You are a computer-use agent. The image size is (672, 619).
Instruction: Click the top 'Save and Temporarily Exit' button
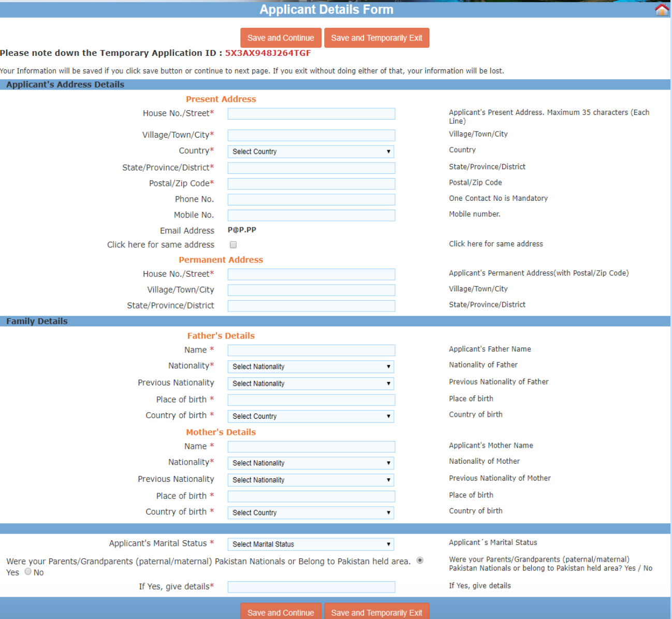pos(376,37)
